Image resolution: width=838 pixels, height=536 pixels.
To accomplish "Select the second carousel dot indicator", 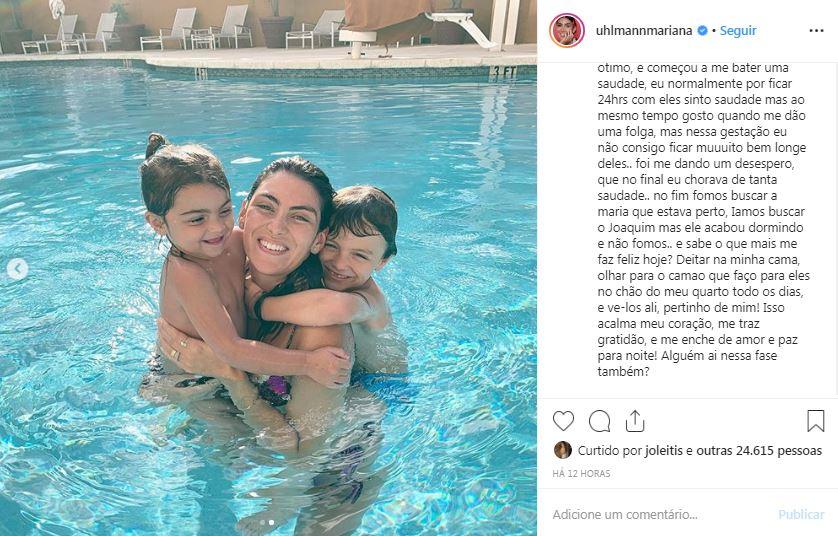I will pyautogui.click(x=271, y=522).
